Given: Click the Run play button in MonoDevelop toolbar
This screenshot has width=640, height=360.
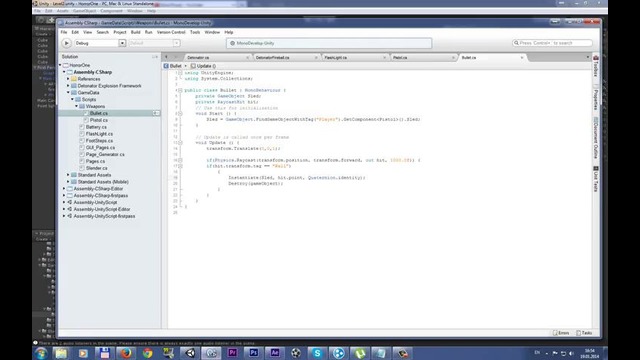Looking at the screenshot, I should point(66,43).
